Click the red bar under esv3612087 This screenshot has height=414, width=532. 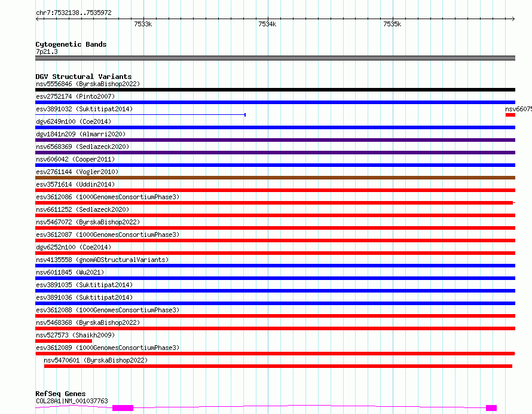tap(275, 241)
